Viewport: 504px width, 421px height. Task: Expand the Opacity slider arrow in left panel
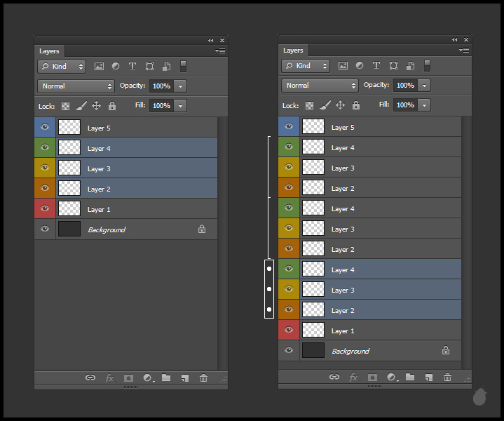(181, 86)
